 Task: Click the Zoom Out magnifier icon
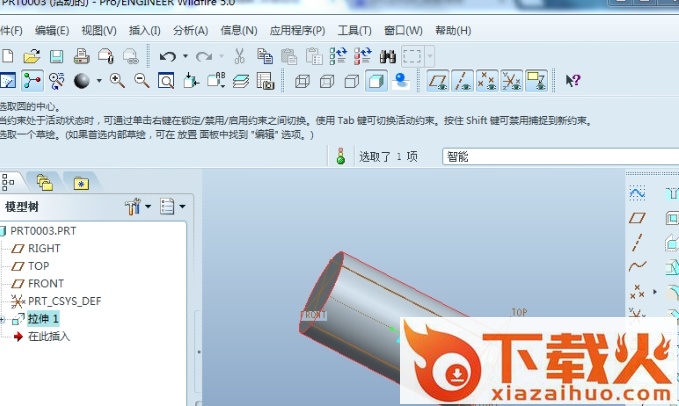coord(141,81)
